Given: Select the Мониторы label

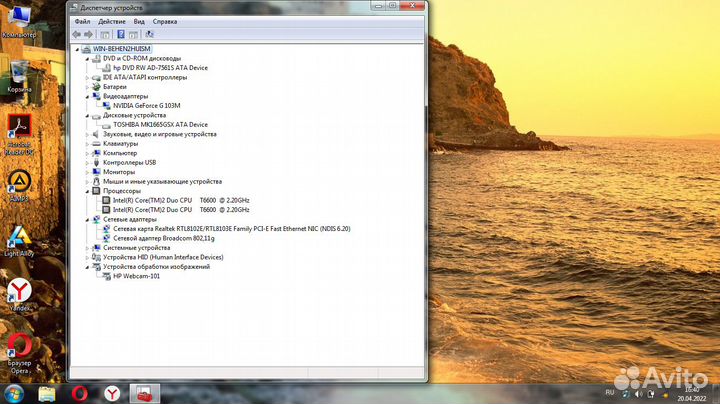Looking at the screenshot, I should pos(119,172).
